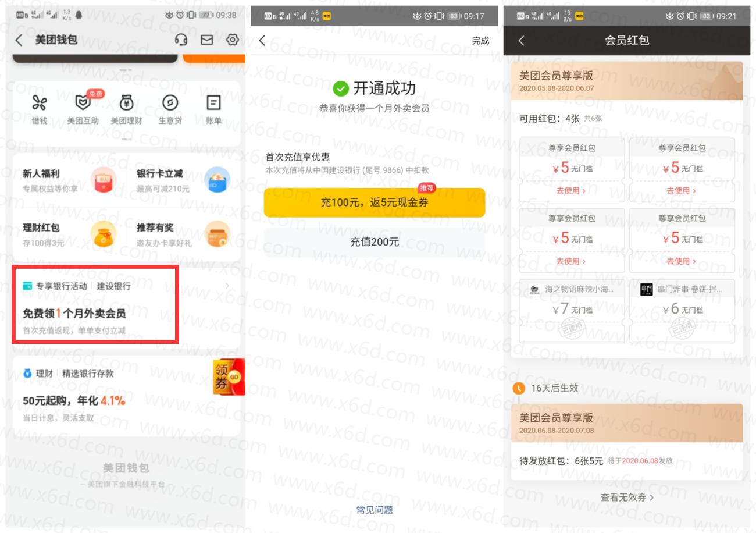Choose the 充值200元 option

pyautogui.click(x=375, y=242)
